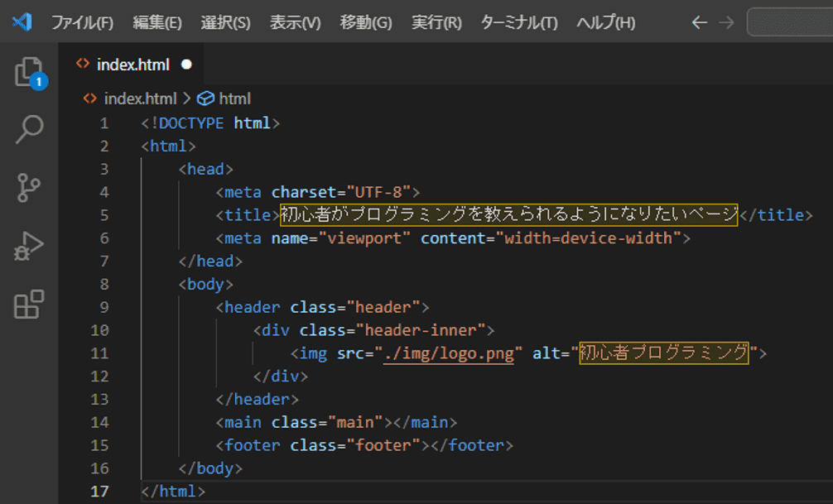Select the index.html editor tab

[x=131, y=65]
